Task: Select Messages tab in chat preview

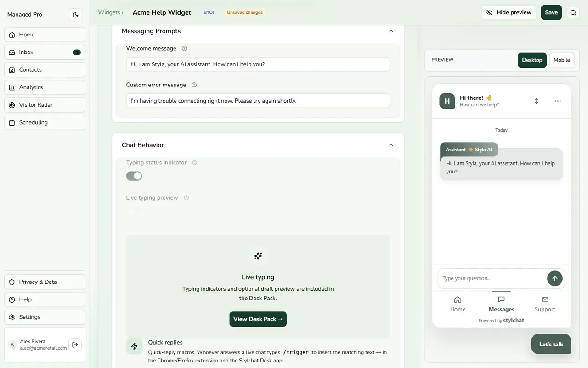Action: 501,304
